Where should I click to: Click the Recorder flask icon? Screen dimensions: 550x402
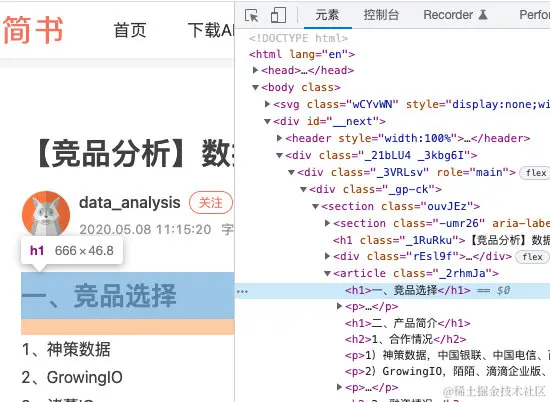(483, 15)
